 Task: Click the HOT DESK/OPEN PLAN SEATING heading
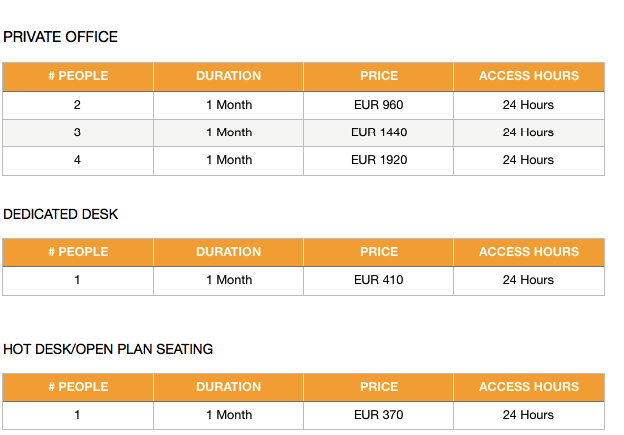pyautogui.click(x=108, y=349)
